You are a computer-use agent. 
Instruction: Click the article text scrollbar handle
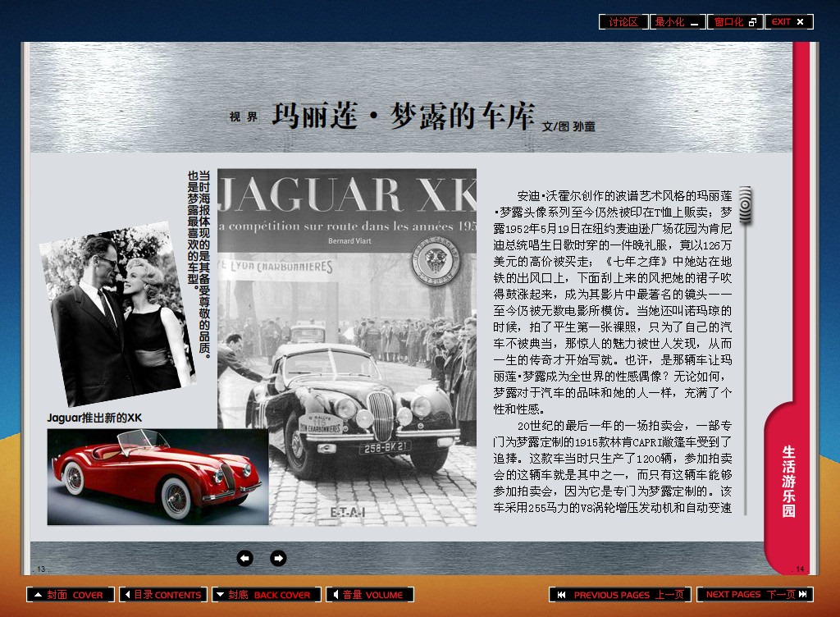(x=745, y=204)
